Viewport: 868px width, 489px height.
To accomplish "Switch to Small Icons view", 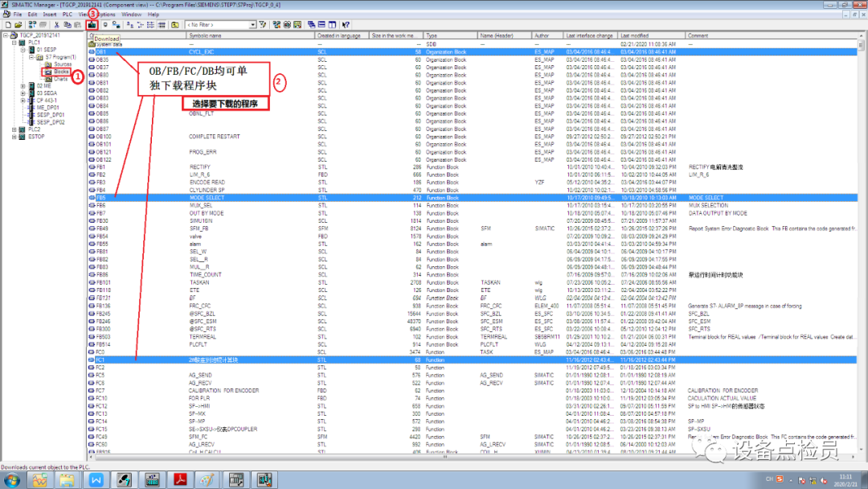I will click(x=140, y=24).
